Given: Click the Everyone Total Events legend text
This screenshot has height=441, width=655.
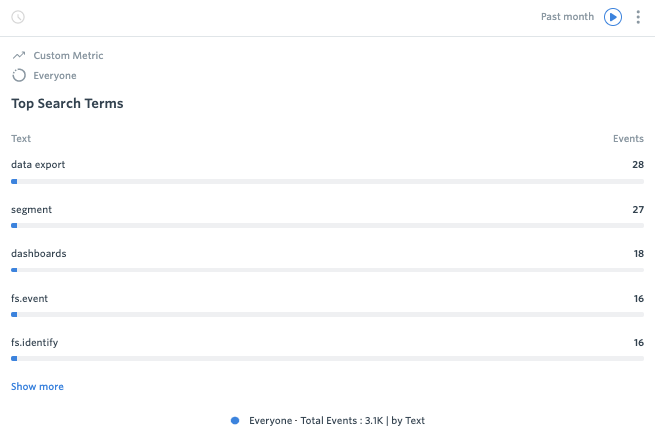Looking at the screenshot, I should point(337,421).
